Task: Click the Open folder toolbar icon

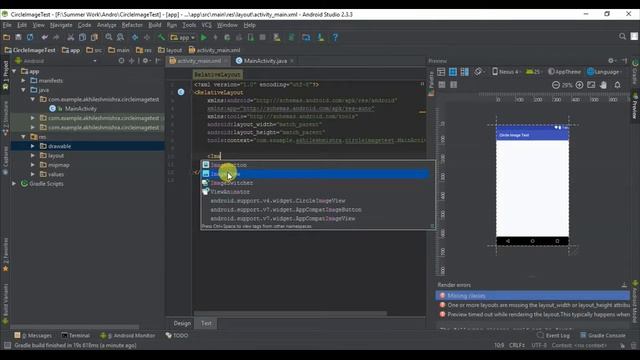Action: click(x=7, y=37)
